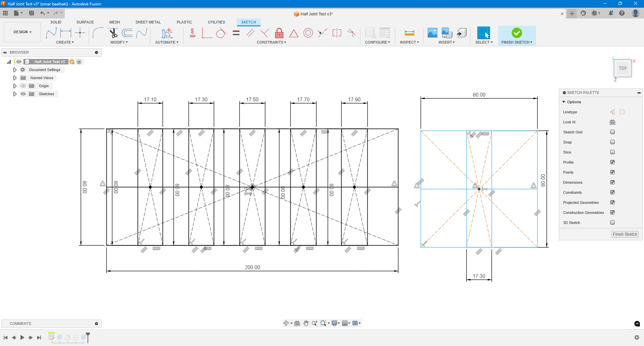Screen dimensions: 644x346
Task: Apply the Fix/Unfix lock constraint
Action: tap(279, 33)
